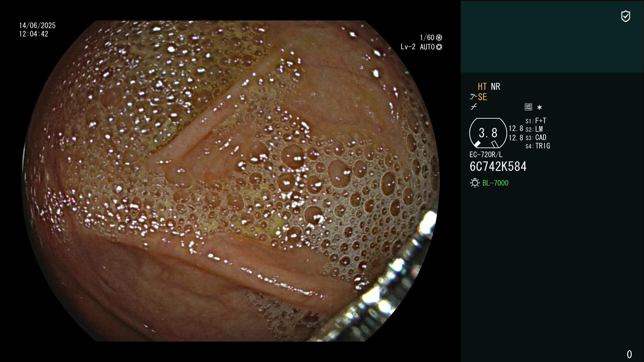The image size is (644, 362).
Task: Click the scope diameter 3.8 diagram
Action: click(488, 133)
